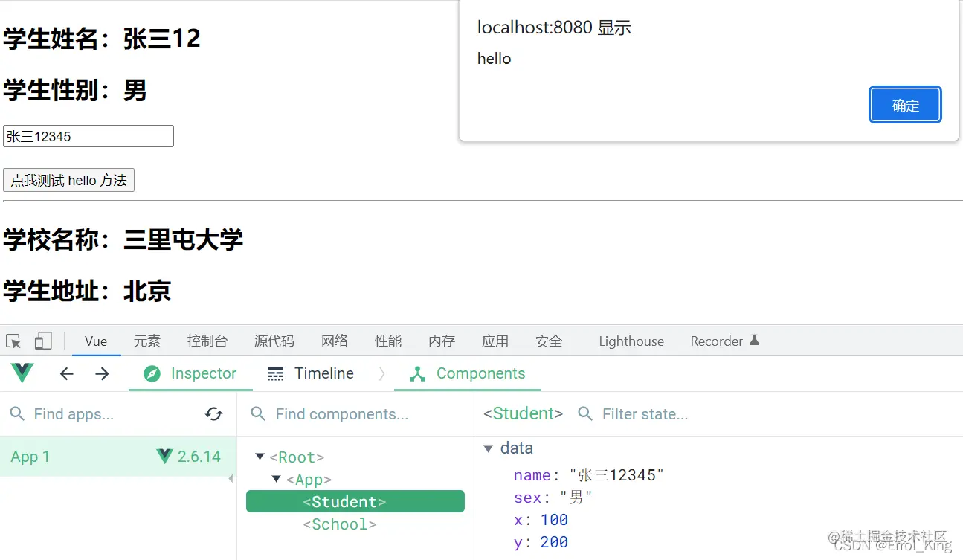Viewport: 963px width, 560px height.
Task: Click the Vue logo in the DevTools panel
Action: [21, 373]
